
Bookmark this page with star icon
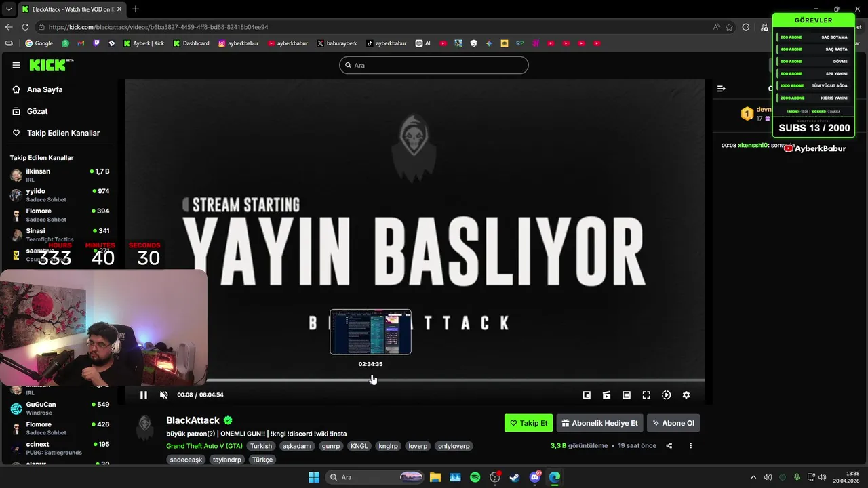[x=730, y=27]
